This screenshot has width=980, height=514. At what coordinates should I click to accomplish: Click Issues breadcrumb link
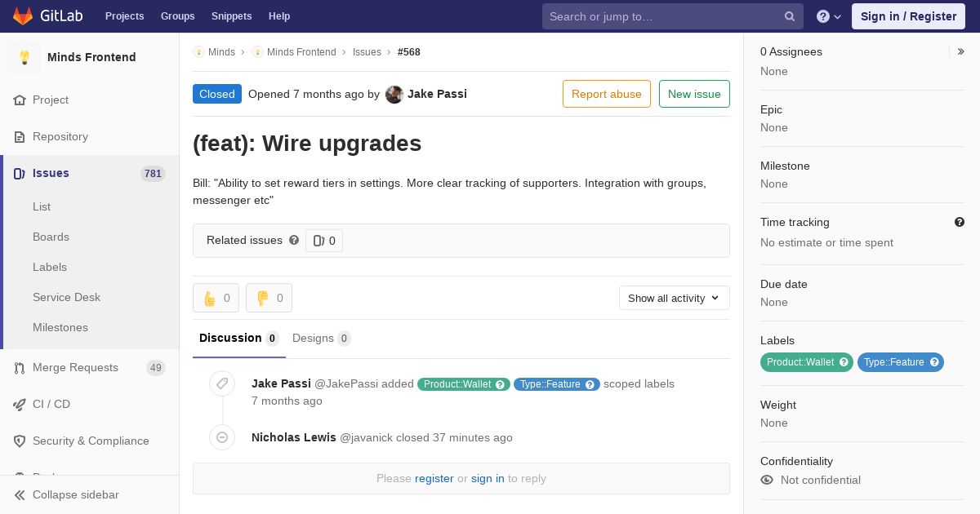(x=367, y=52)
